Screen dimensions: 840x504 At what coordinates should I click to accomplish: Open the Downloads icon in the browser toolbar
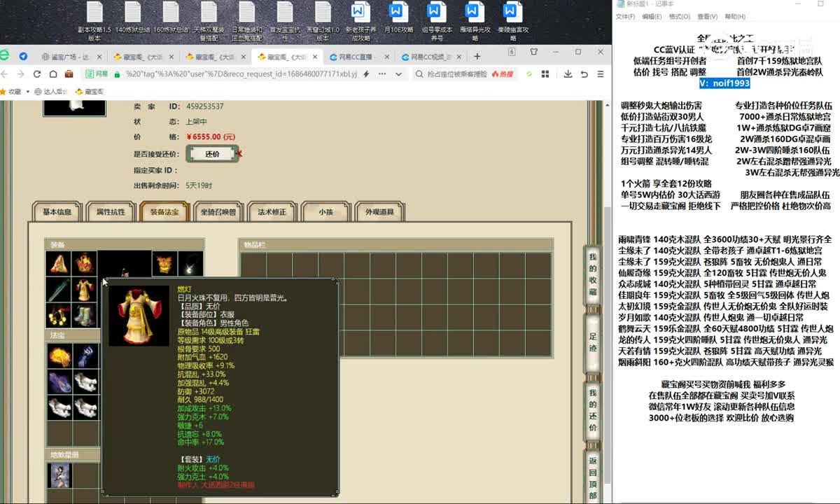click(568, 74)
